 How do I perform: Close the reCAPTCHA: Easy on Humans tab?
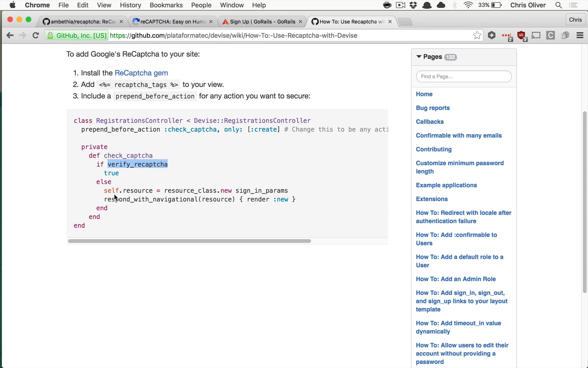point(211,22)
